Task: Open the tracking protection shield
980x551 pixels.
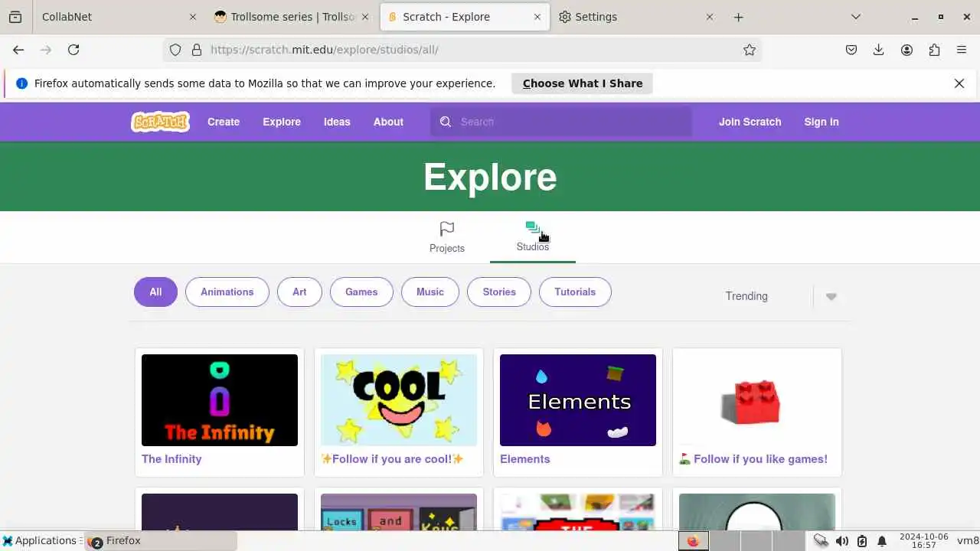Action: point(175,50)
